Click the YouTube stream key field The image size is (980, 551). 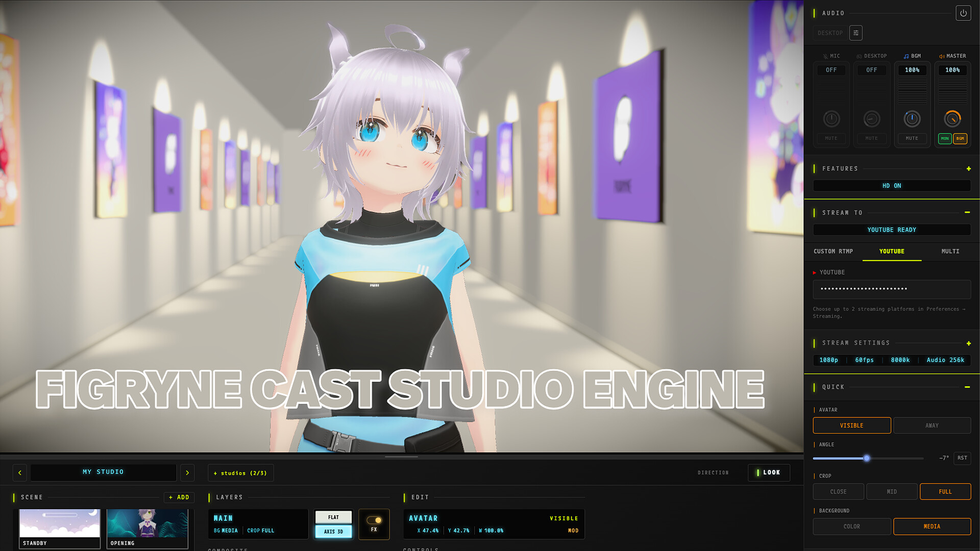pyautogui.click(x=892, y=289)
